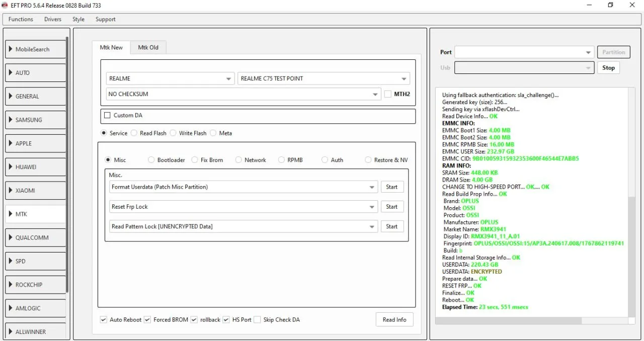Image resolution: width=644 pixels, height=341 pixels.
Task: Uncheck the Auto Reboot checkbox
Action: click(104, 320)
